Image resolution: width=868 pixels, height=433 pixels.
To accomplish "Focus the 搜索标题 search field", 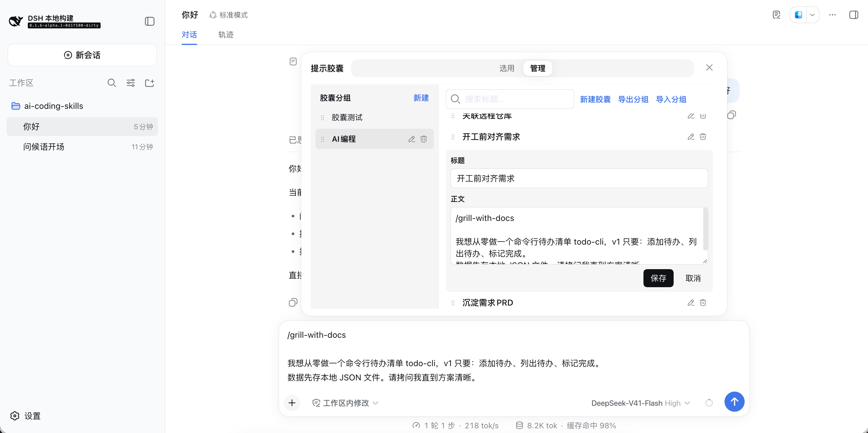I will point(510,99).
